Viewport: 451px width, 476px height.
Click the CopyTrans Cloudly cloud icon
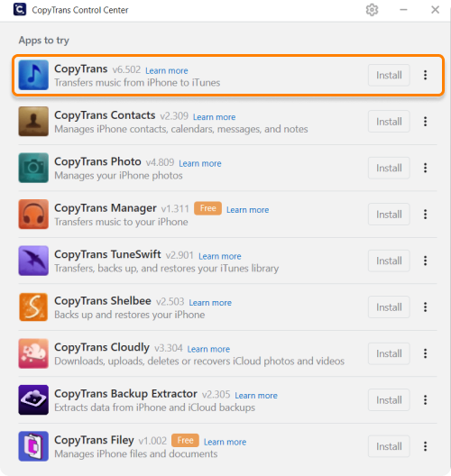33,353
